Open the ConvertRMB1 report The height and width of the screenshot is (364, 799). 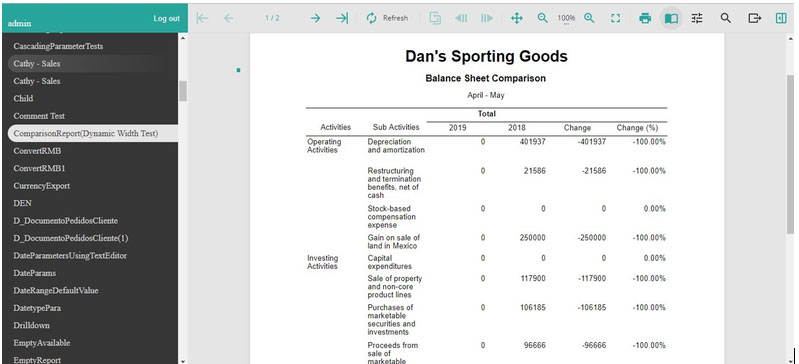39,168
